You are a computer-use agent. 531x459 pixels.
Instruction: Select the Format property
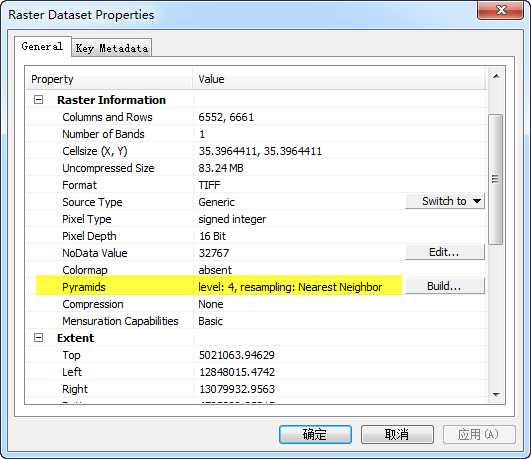click(x=79, y=185)
